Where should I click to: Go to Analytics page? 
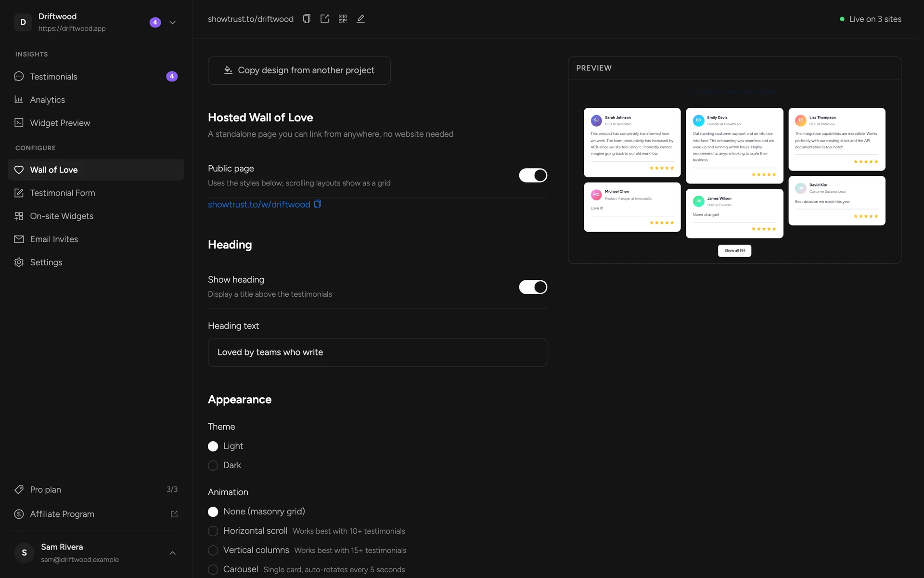[x=96, y=100]
